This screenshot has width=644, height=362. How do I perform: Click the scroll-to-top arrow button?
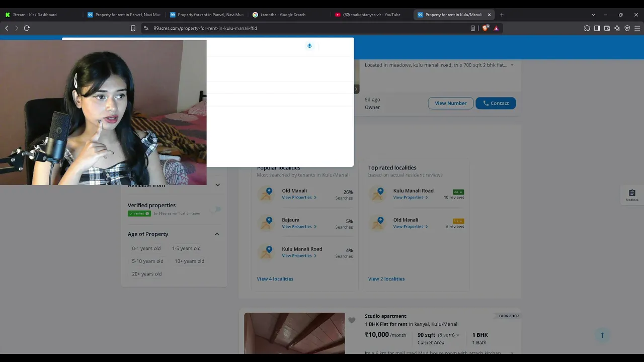click(x=602, y=335)
